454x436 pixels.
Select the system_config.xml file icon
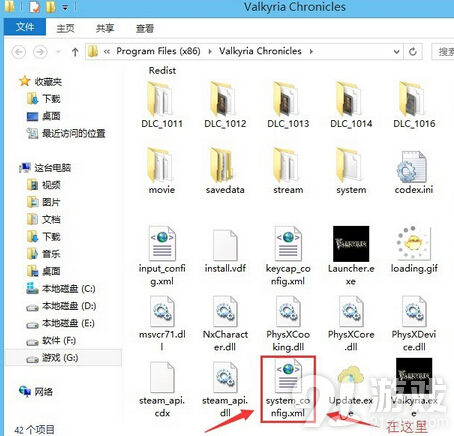pyautogui.click(x=288, y=378)
